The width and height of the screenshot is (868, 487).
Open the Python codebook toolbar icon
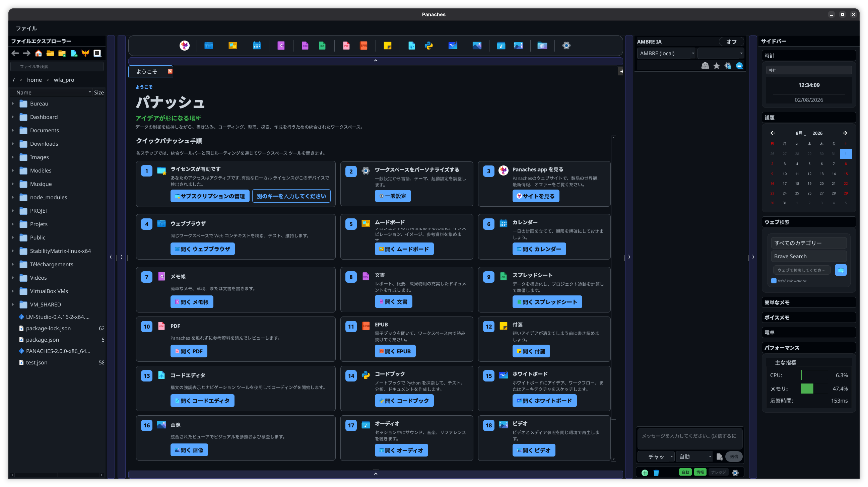(x=428, y=46)
